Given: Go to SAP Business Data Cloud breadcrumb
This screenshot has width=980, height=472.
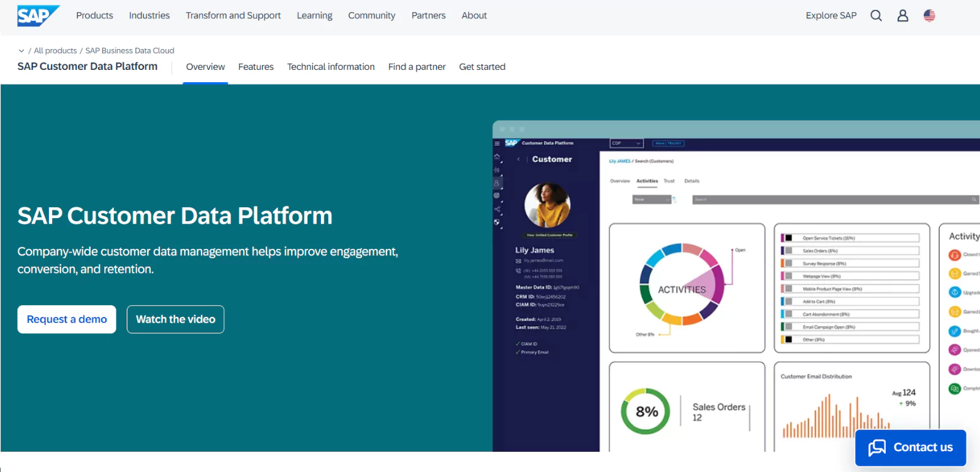Looking at the screenshot, I should pos(130,51).
